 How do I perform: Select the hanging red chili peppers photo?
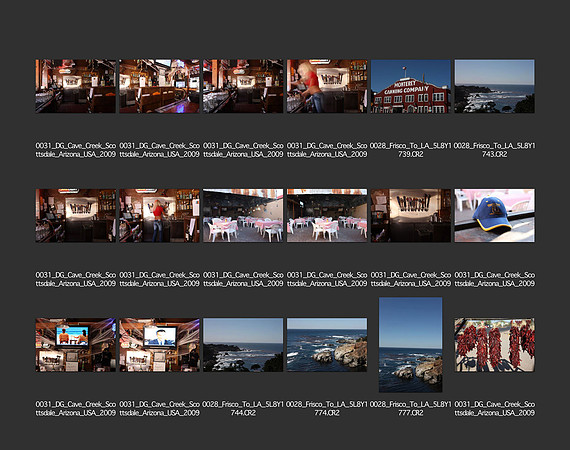pyautogui.click(x=494, y=345)
